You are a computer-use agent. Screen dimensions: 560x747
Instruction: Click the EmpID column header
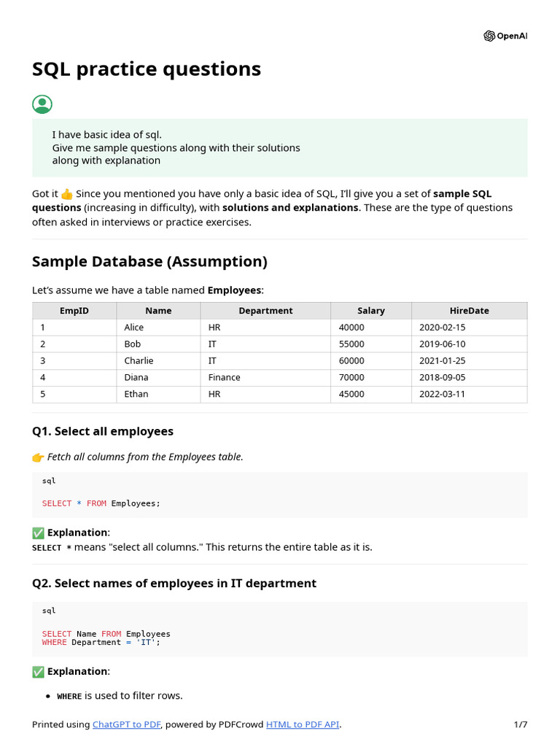tap(74, 311)
